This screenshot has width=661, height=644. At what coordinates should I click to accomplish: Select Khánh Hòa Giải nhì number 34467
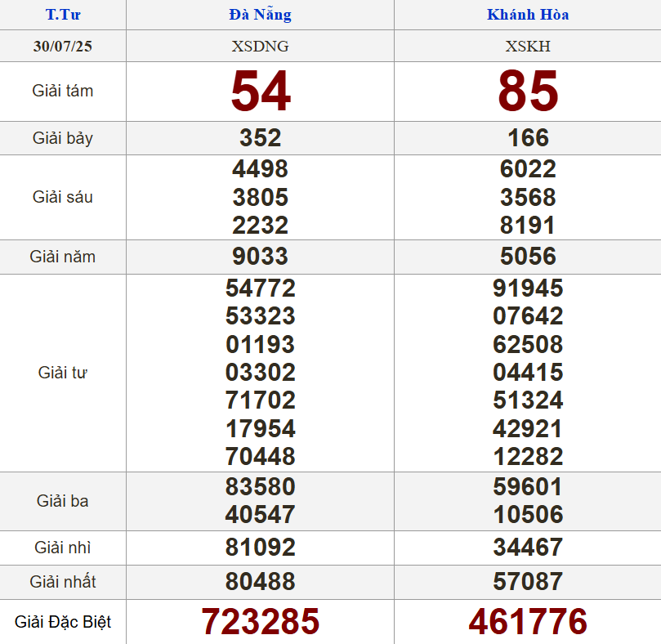(x=528, y=547)
